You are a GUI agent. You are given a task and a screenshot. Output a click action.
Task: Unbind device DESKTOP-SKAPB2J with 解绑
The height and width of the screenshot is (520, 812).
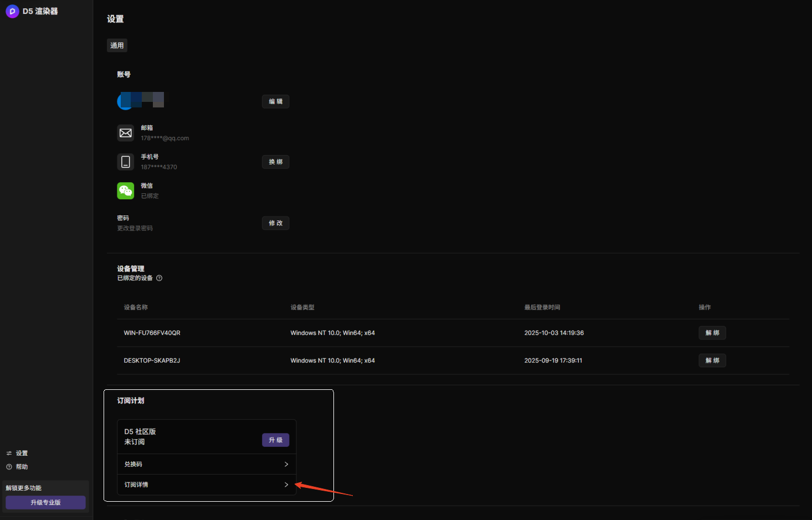pyautogui.click(x=712, y=361)
